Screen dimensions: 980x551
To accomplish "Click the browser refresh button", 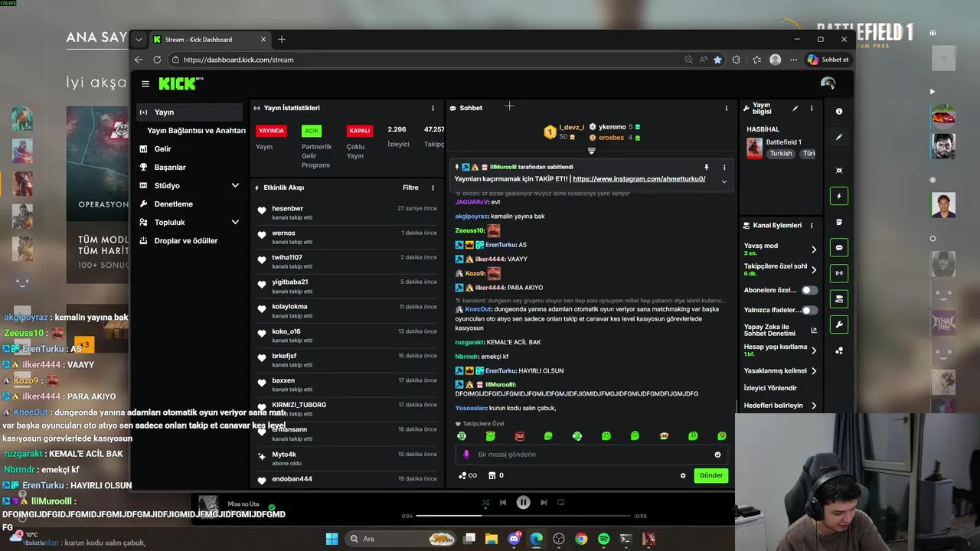I will [157, 60].
